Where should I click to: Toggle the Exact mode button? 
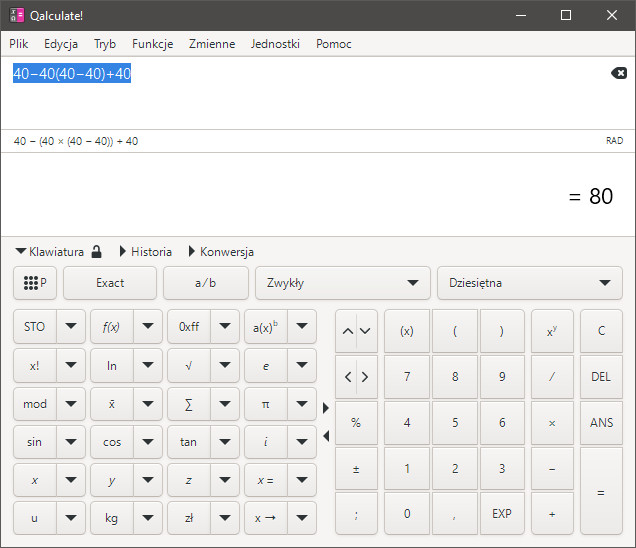[110, 283]
